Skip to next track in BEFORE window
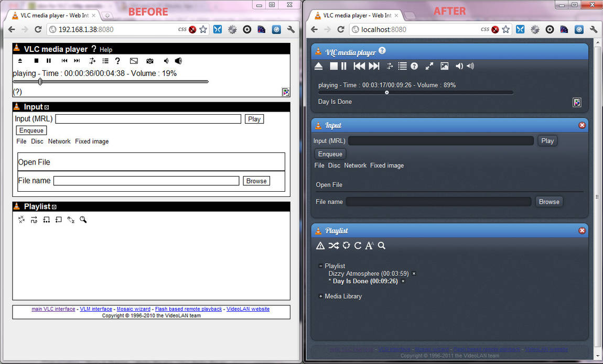The width and height of the screenshot is (603, 364). click(x=77, y=61)
